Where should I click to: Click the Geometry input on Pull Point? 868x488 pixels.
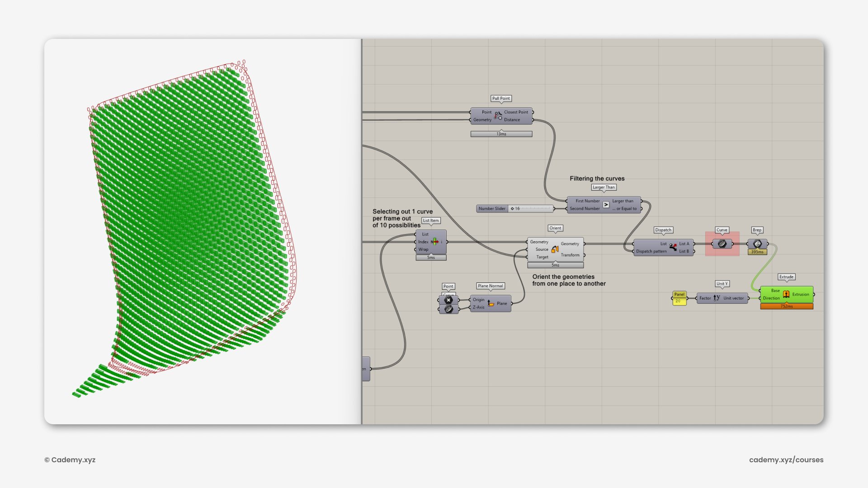[x=482, y=120]
